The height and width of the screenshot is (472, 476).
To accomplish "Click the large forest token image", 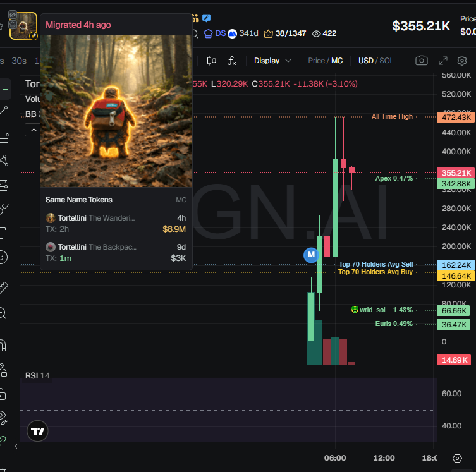I will [116, 111].
